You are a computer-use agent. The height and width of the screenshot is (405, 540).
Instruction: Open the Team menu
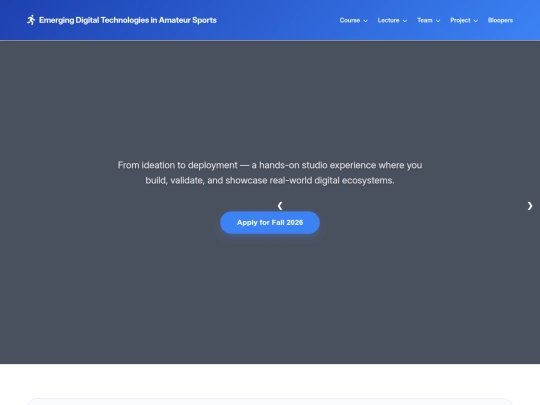coord(428,20)
